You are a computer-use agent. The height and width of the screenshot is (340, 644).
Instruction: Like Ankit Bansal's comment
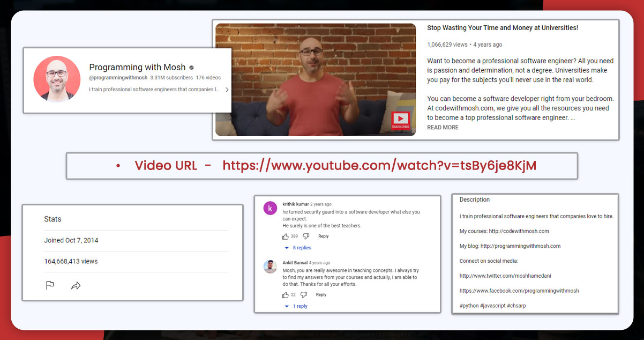click(285, 294)
